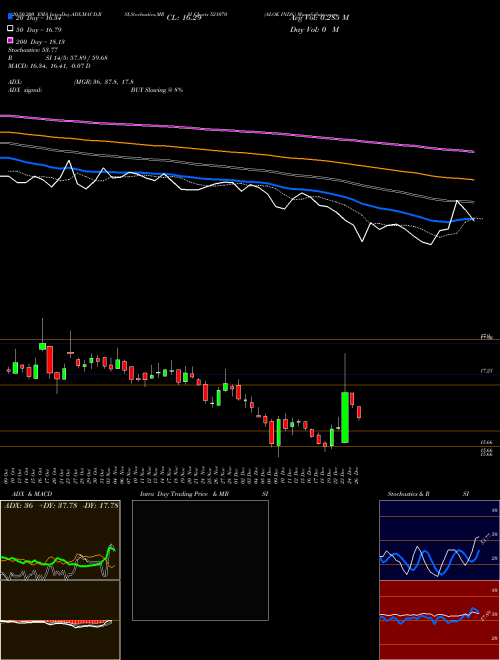Open the red RSI indicator chart
The width and height of the screenshot is (500, 660).
point(439,620)
